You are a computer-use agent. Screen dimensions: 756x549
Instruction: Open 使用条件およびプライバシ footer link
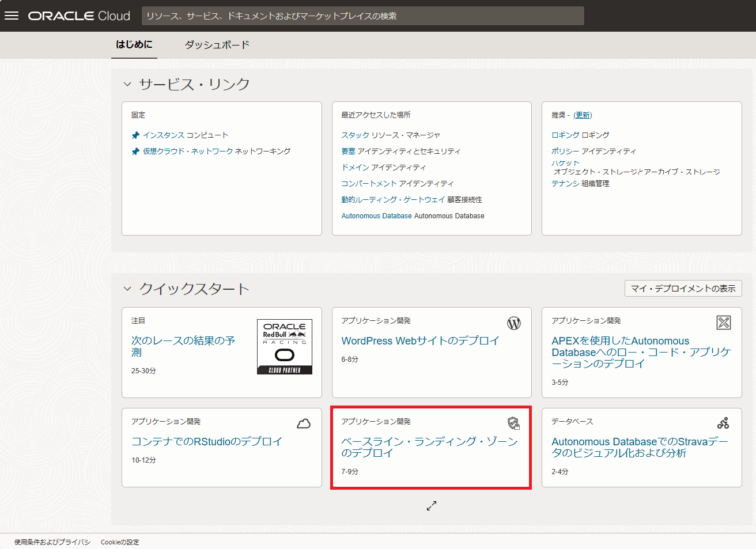52,542
